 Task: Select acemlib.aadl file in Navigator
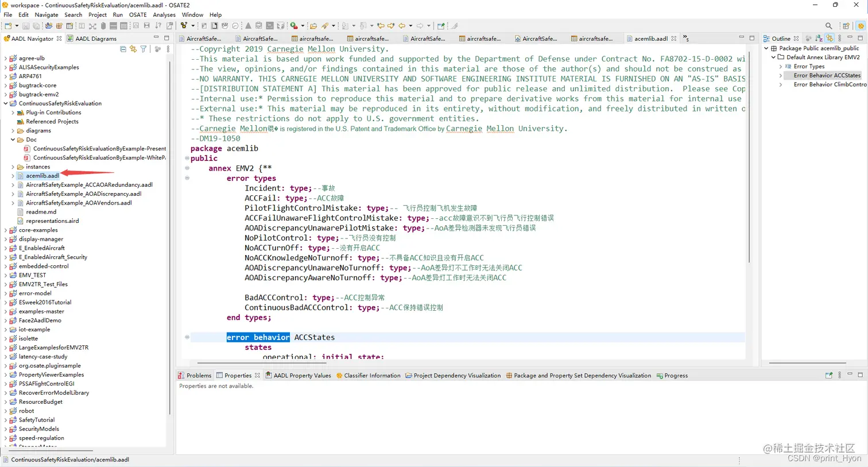pyautogui.click(x=42, y=176)
